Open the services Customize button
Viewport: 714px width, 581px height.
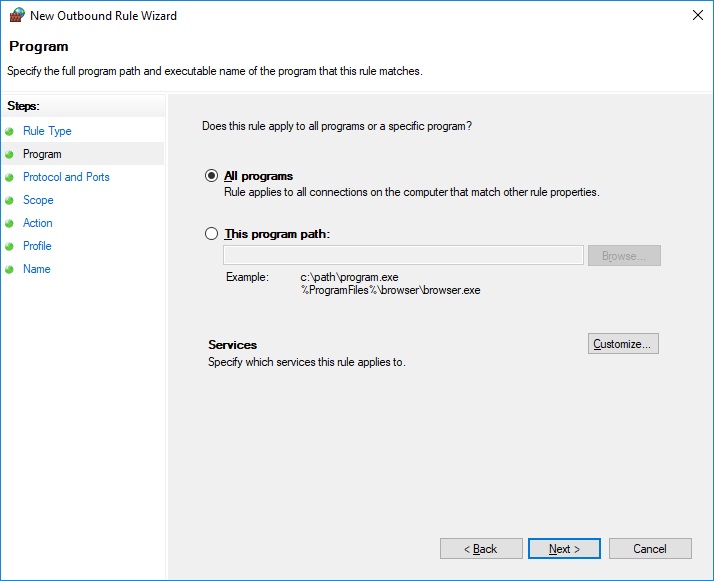[623, 344]
